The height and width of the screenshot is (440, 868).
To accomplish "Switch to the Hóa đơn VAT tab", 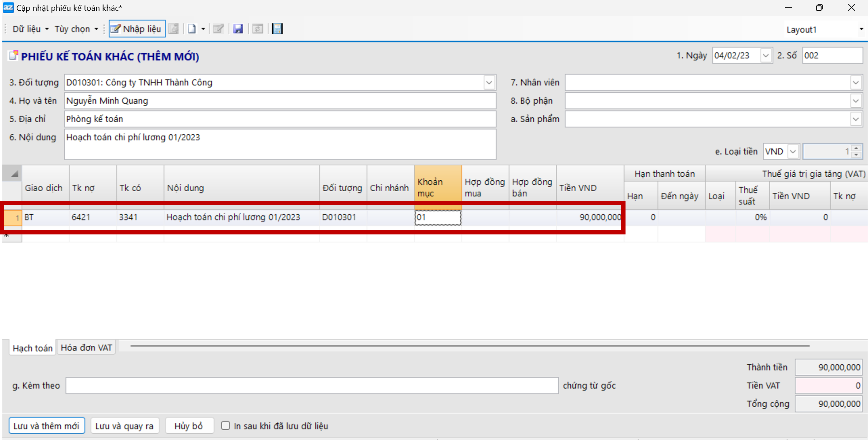I will [x=86, y=348].
